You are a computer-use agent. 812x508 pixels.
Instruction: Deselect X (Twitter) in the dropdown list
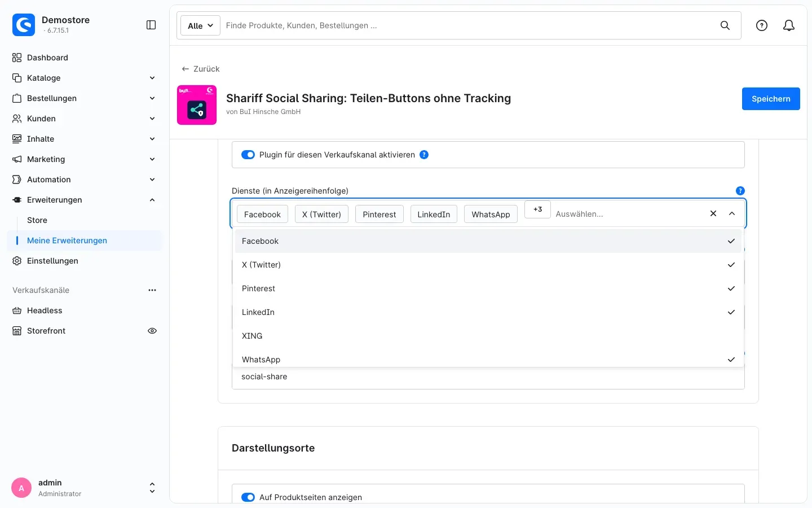click(488, 265)
